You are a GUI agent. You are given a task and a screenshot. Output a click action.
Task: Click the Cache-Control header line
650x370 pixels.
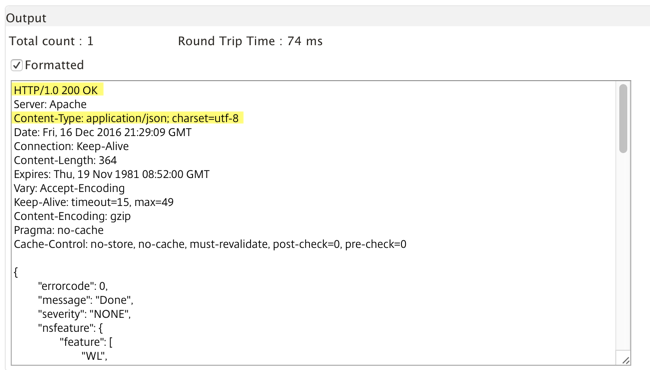click(210, 244)
